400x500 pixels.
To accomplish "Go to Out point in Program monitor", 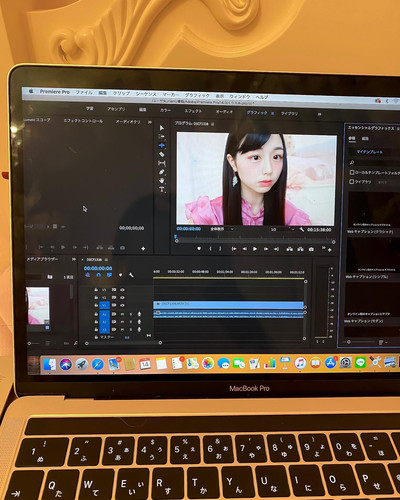I will 276,249.
